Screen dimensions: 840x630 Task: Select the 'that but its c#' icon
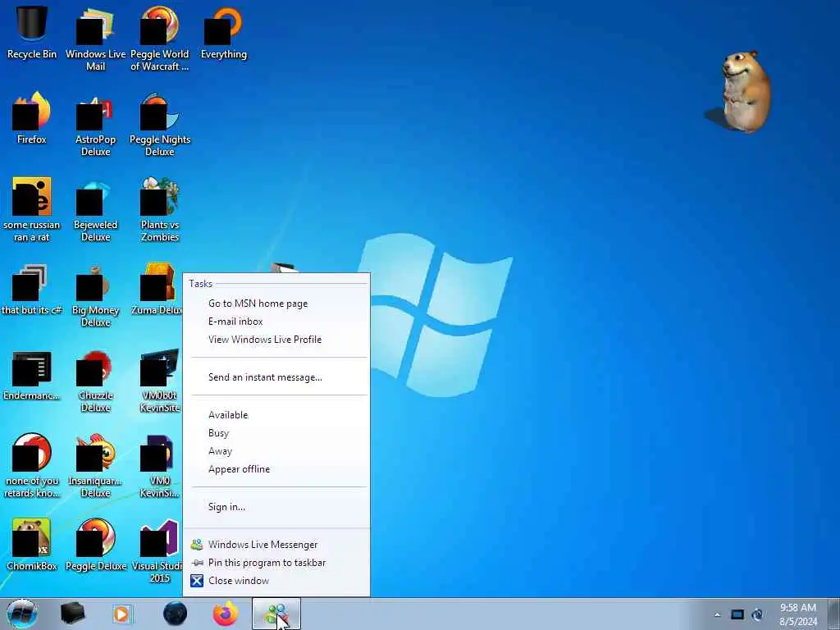32,290
